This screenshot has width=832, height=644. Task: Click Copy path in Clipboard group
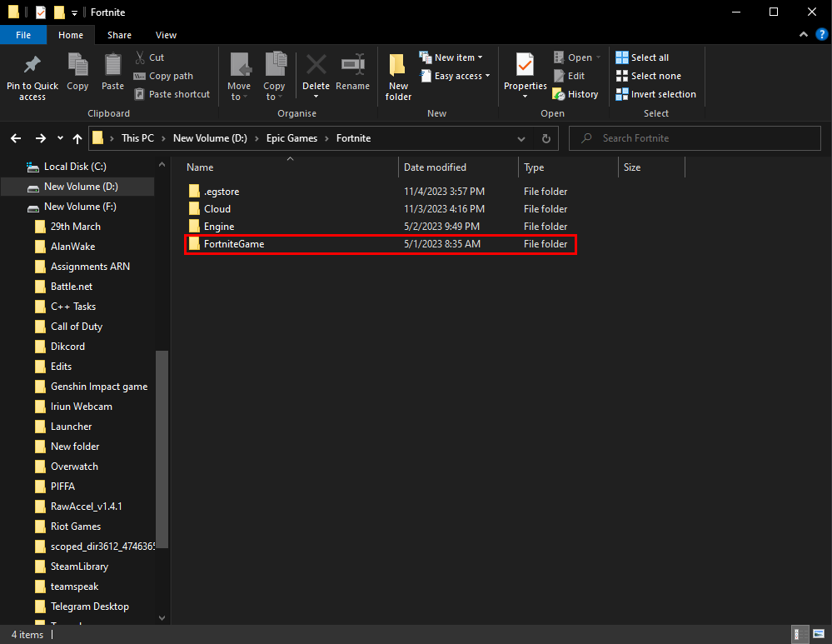point(163,76)
